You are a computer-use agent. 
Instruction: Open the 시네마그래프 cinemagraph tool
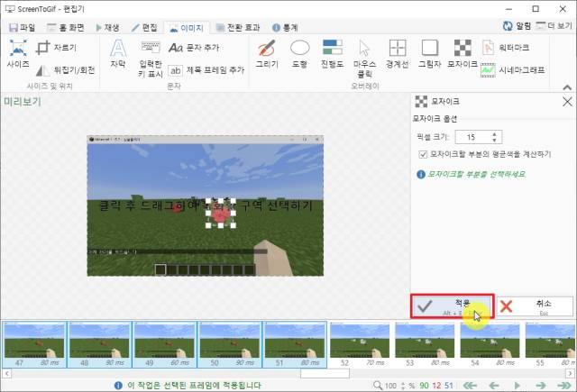tap(513, 70)
